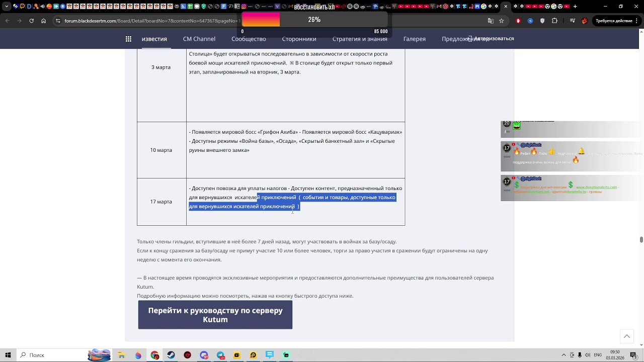The height and width of the screenshot is (362, 644).
Task: Open the Chrome profile avatar
Action: click(x=584, y=21)
